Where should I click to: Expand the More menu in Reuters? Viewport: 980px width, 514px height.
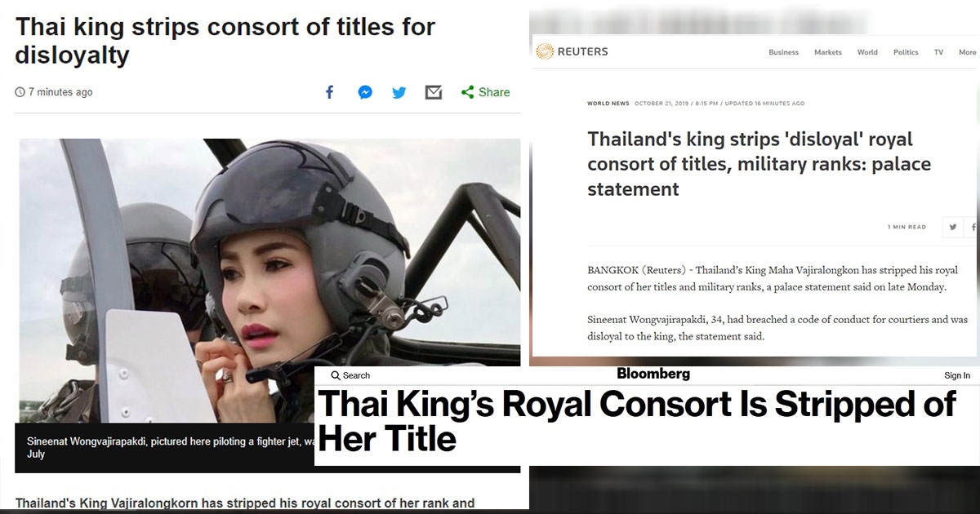pyautogui.click(x=968, y=52)
